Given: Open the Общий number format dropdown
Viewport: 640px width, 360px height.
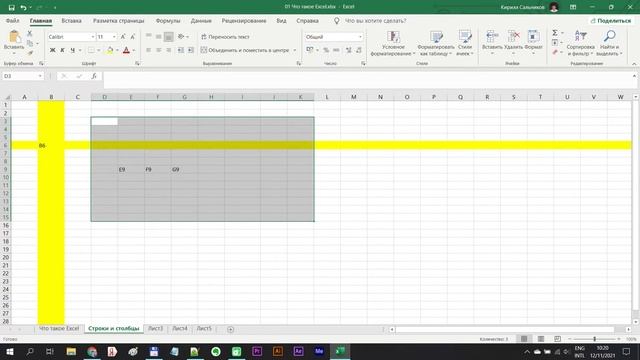Looking at the screenshot, I should click(360, 37).
